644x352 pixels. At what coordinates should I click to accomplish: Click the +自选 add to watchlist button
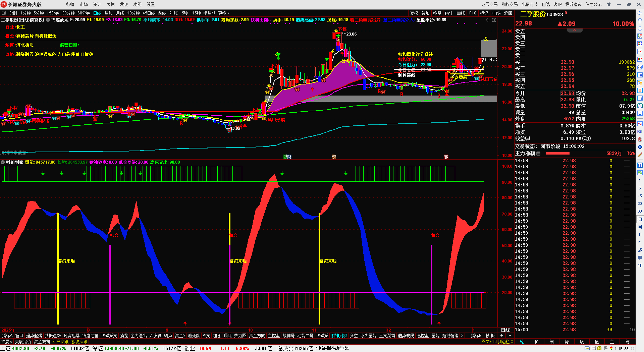tap(496, 13)
